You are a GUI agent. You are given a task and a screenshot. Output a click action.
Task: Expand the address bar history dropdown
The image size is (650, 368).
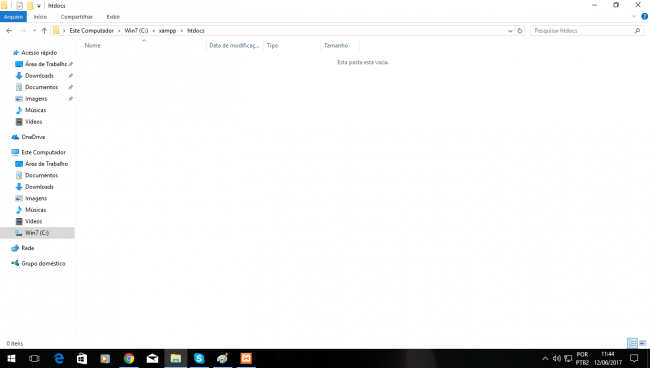click(x=510, y=31)
